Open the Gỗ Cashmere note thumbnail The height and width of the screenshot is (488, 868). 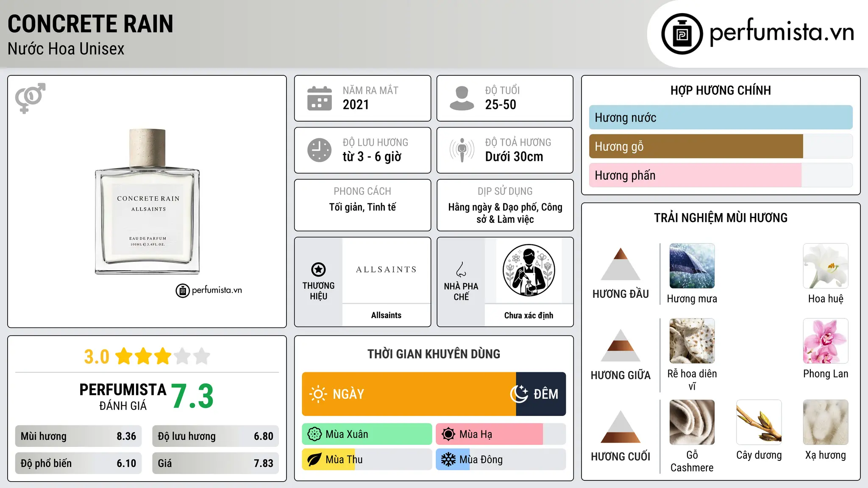(692, 422)
